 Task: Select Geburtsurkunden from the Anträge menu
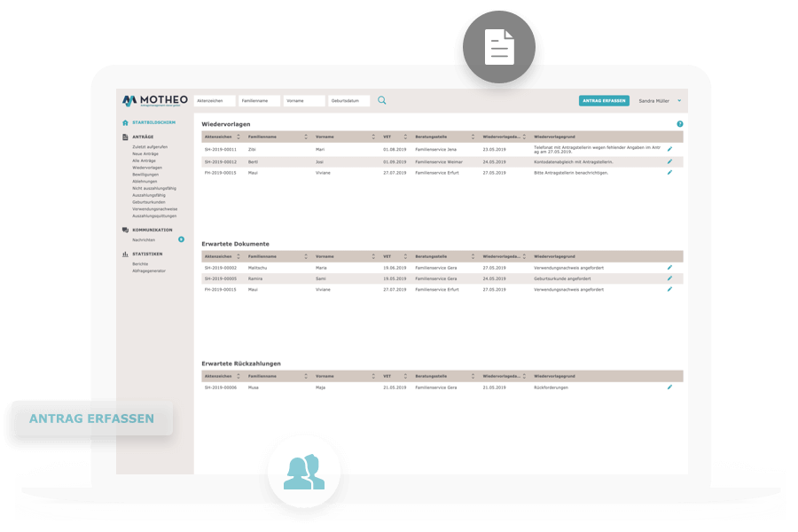point(149,202)
